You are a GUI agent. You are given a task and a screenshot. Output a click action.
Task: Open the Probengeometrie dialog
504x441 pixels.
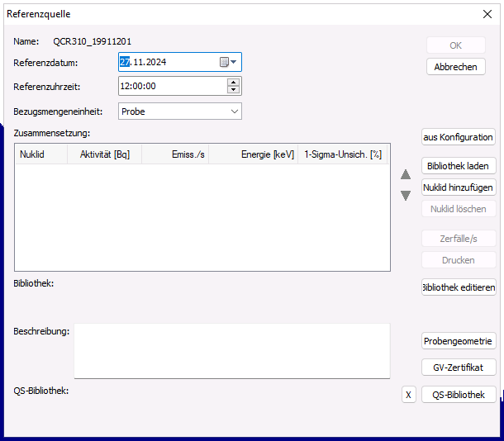(458, 341)
